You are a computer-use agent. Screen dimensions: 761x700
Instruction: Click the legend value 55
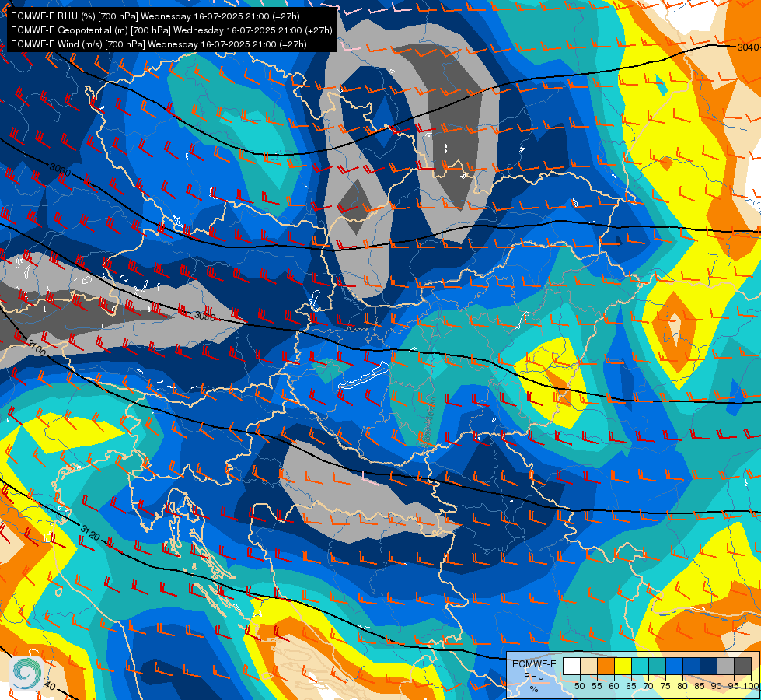(597, 686)
